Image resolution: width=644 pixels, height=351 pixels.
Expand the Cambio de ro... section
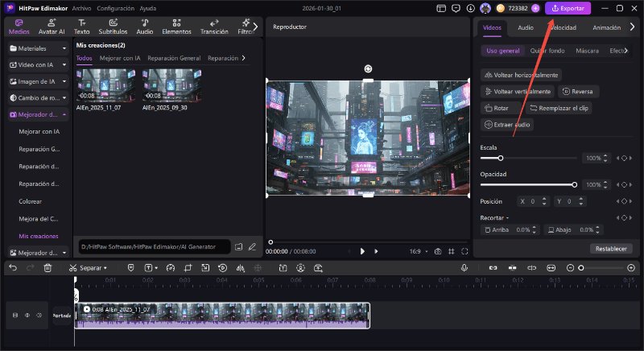click(38, 97)
